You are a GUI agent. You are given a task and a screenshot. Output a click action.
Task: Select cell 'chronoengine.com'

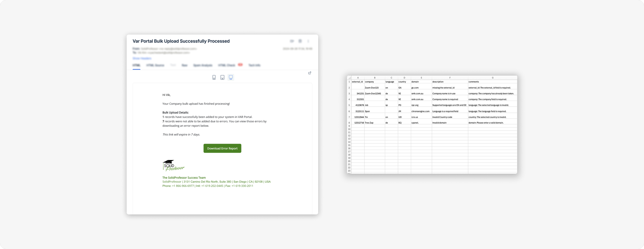point(421,110)
